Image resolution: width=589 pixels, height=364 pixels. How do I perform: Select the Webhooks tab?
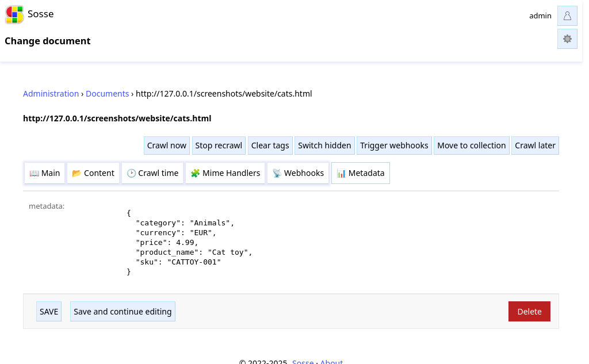tap(299, 173)
